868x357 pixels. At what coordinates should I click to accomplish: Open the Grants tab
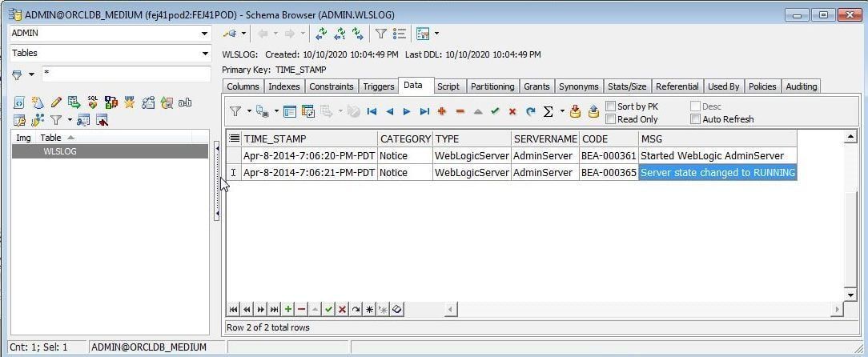[536, 86]
